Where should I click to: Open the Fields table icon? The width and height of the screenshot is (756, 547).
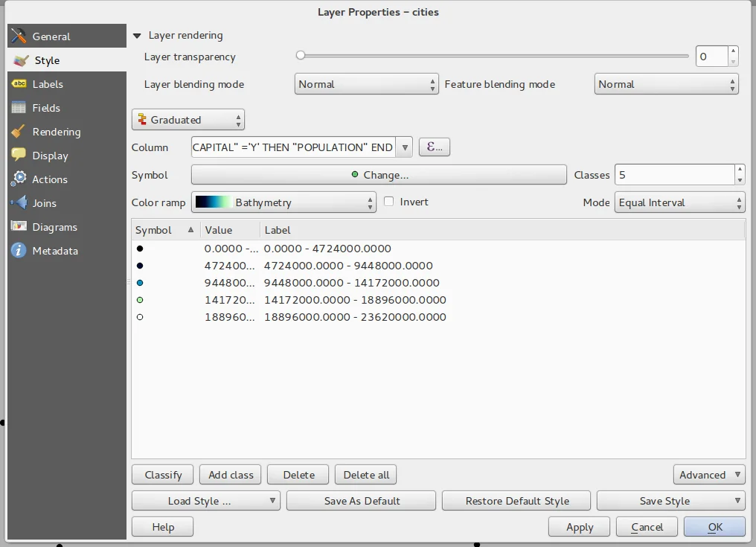[x=19, y=108]
